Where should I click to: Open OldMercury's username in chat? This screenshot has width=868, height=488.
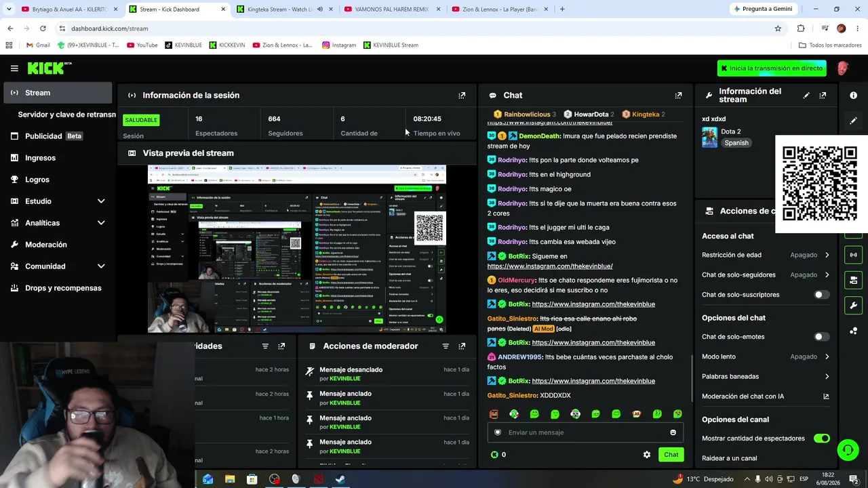[516, 281]
